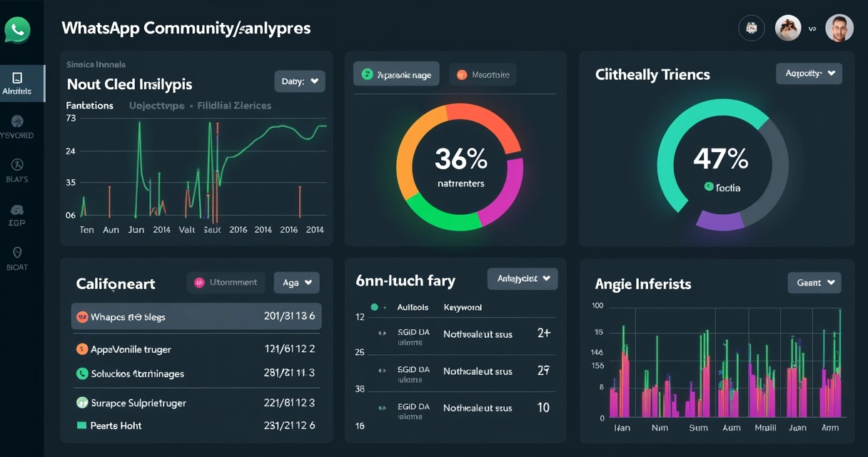Click the Auifools column header
Screen dimensions: 868x457
coord(413,307)
